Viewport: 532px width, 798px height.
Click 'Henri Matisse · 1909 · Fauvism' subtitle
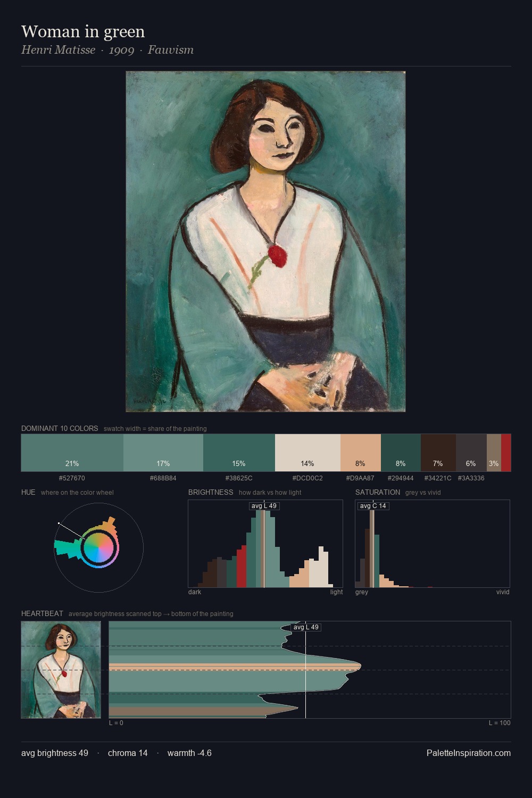107,50
